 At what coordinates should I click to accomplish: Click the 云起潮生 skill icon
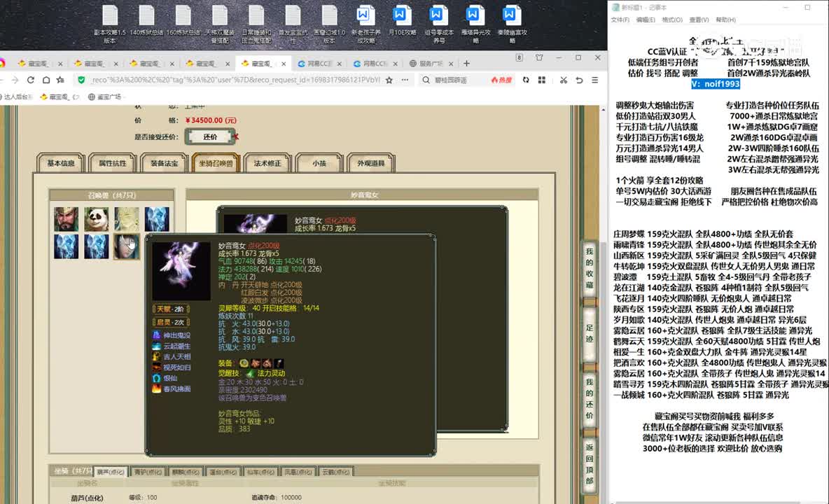157,346
